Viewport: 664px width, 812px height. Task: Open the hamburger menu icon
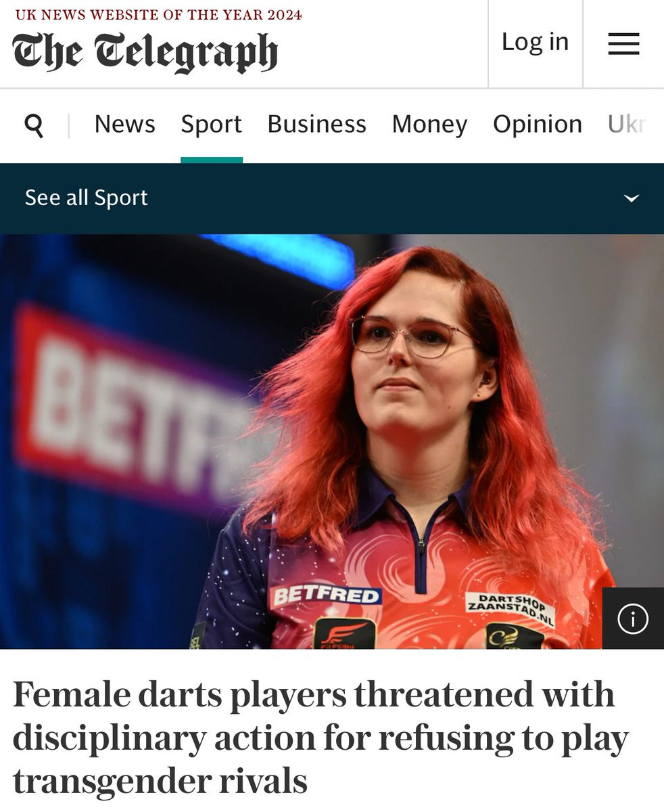point(623,44)
